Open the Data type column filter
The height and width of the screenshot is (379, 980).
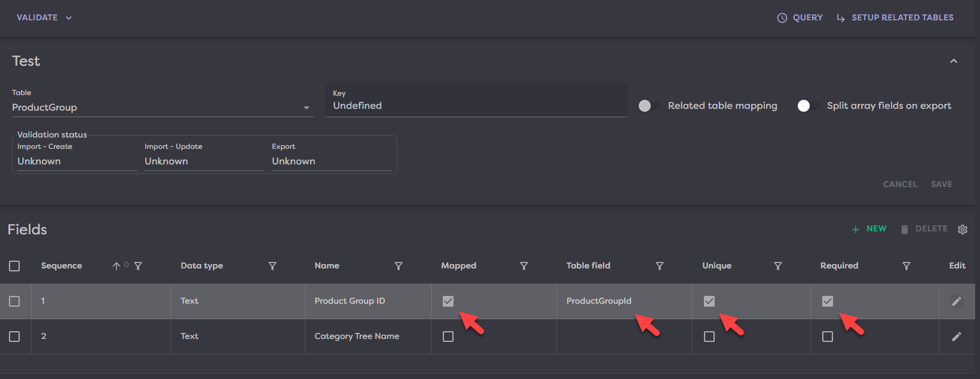(272, 266)
